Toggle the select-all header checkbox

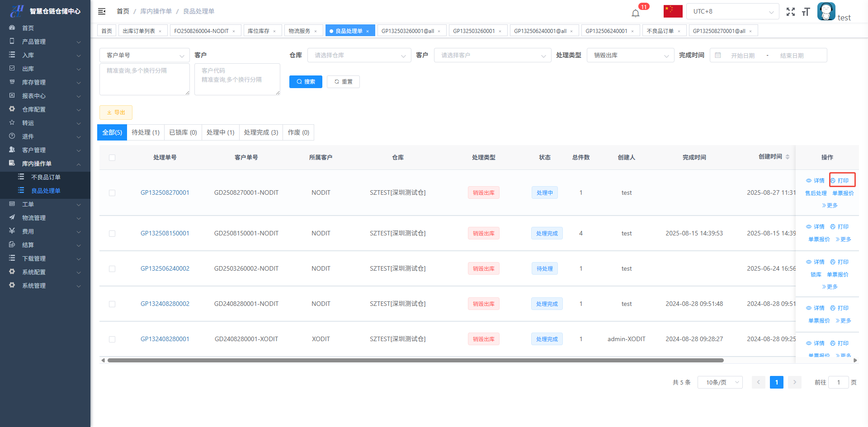pos(112,158)
